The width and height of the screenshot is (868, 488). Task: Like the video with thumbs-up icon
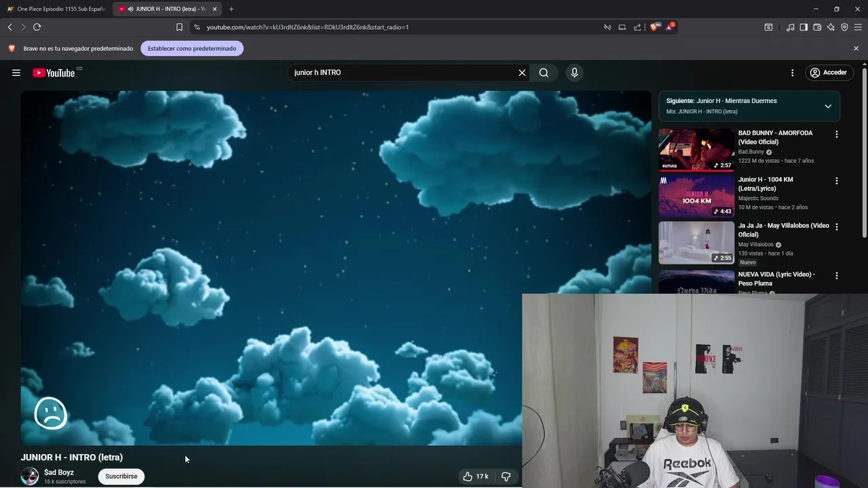pos(475,476)
